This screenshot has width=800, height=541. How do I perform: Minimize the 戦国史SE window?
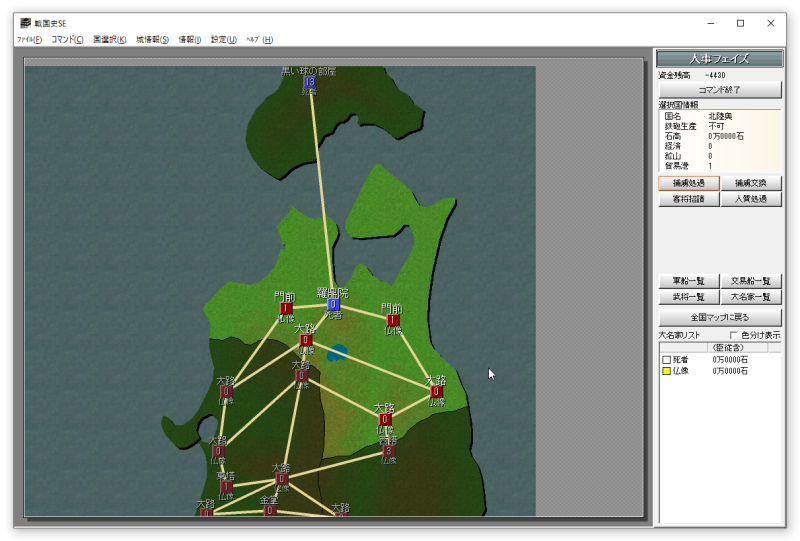coord(711,23)
